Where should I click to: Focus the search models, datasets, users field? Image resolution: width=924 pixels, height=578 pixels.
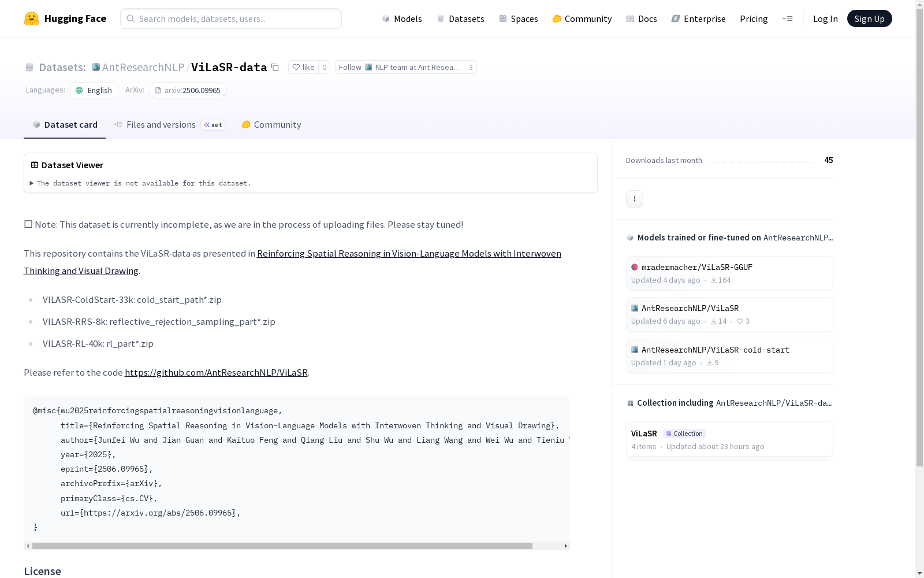[231, 18]
